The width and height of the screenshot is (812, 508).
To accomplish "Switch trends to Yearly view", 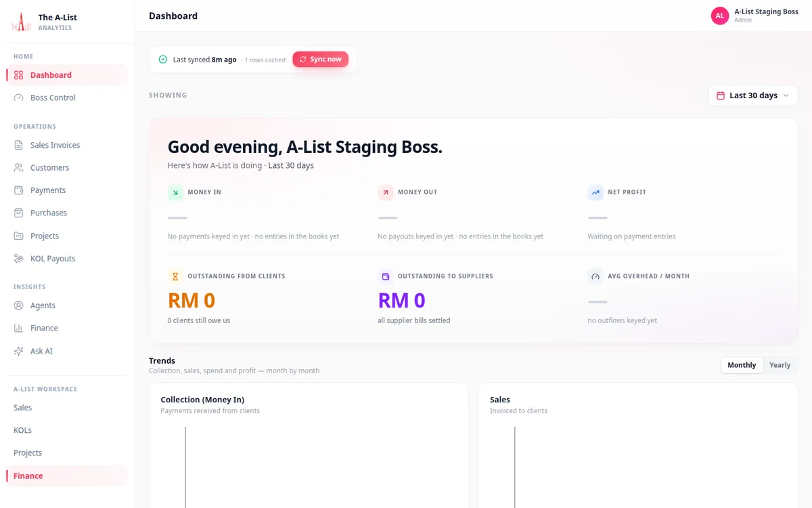I will (x=780, y=365).
